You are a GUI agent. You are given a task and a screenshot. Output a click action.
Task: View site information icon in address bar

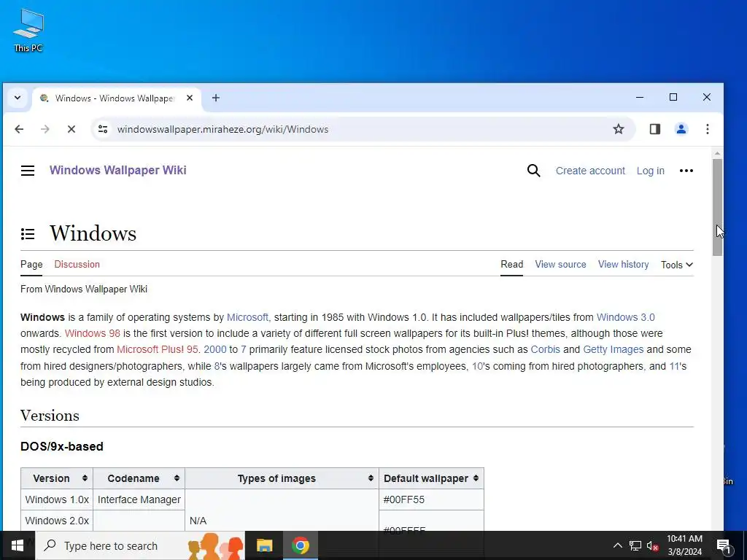103,129
